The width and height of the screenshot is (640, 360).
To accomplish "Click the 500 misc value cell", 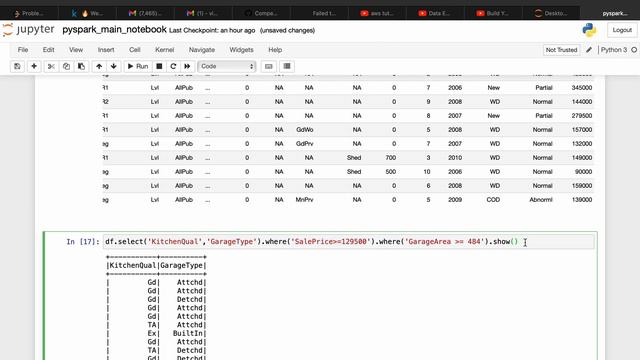I will click(x=391, y=172).
